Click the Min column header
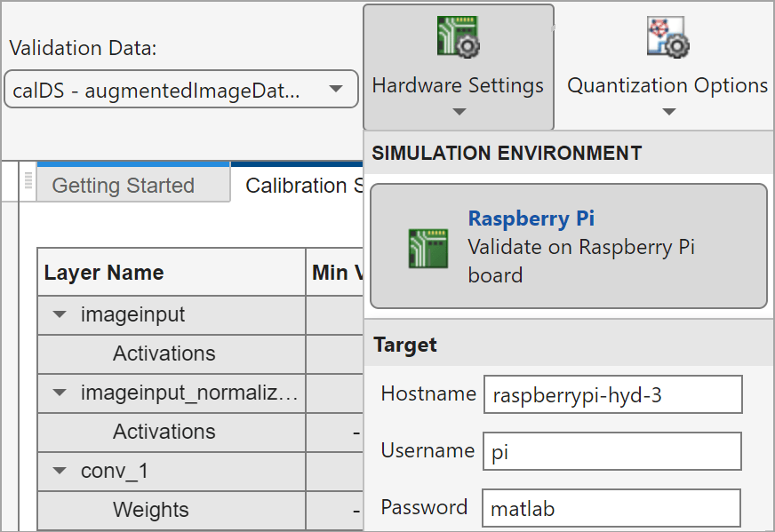This screenshot has width=775, height=532. [x=335, y=272]
